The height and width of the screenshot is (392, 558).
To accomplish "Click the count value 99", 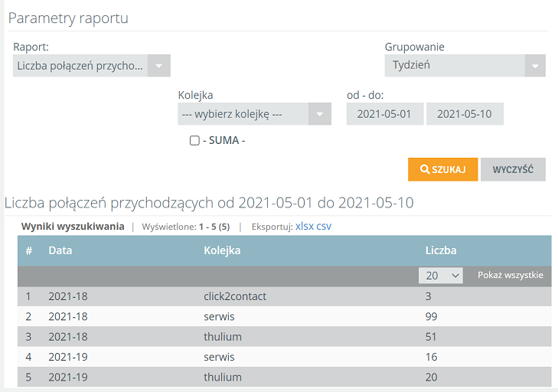I will pos(431,316).
